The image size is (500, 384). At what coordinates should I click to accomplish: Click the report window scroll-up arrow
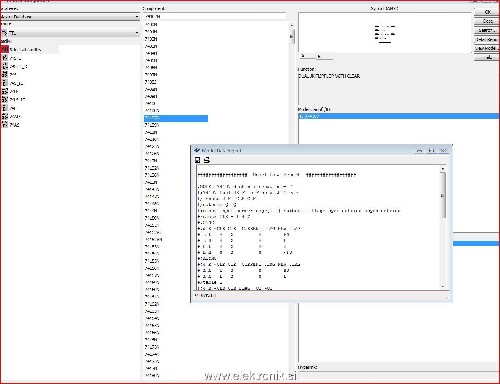[443, 169]
